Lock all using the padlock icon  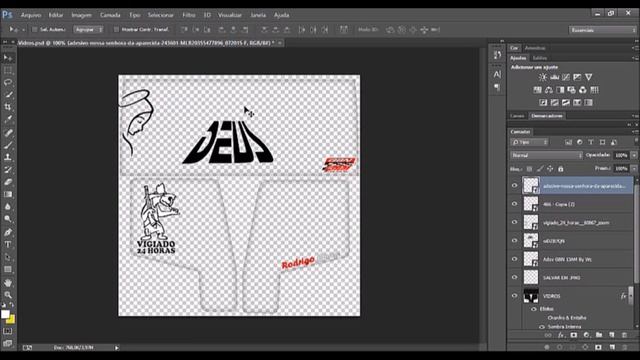[x=561, y=169]
